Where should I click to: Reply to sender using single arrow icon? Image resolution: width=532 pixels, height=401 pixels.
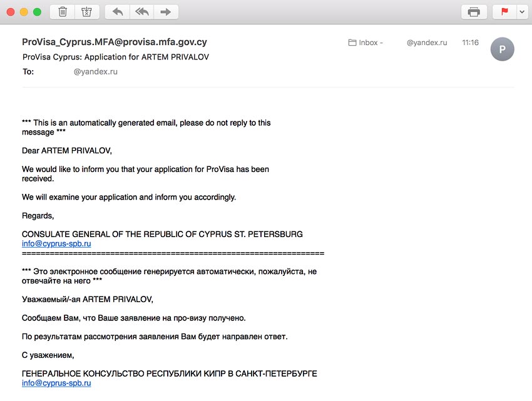pos(117,12)
